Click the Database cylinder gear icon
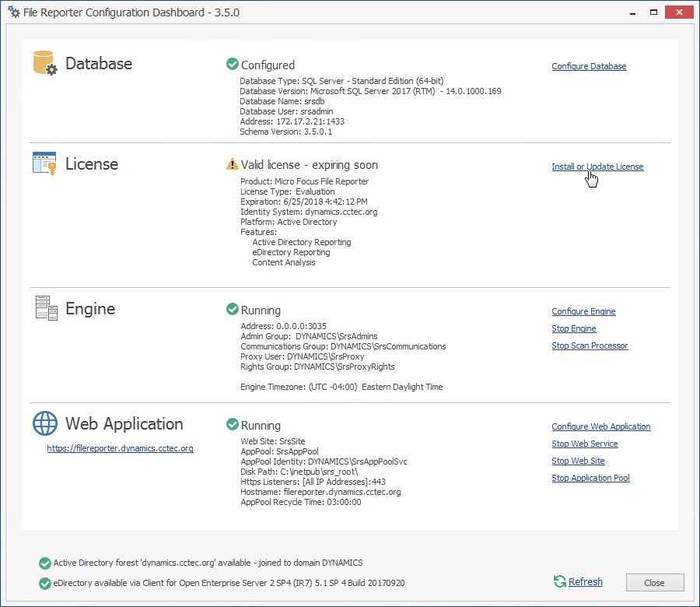This screenshot has width=700, height=607. (45, 63)
